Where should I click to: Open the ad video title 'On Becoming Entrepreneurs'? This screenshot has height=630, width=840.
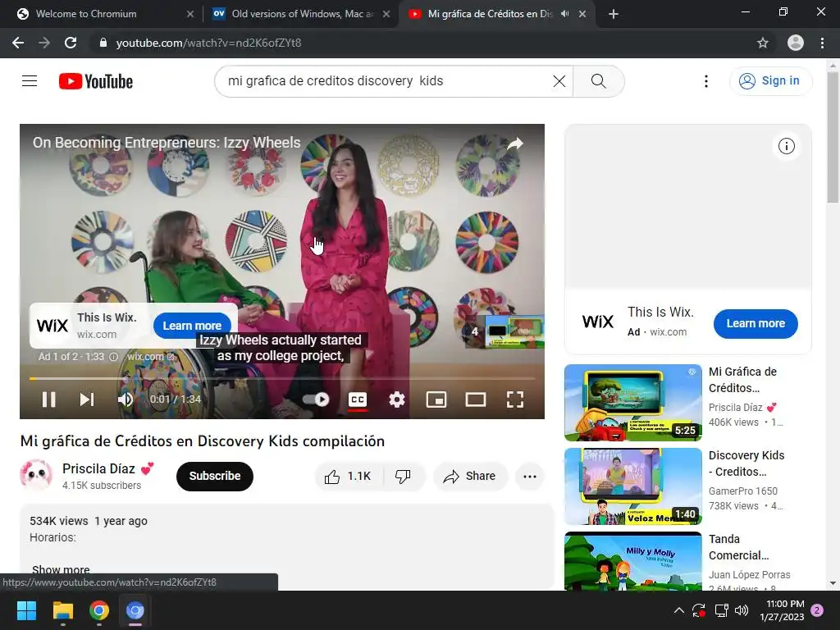pyautogui.click(x=167, y=143)
